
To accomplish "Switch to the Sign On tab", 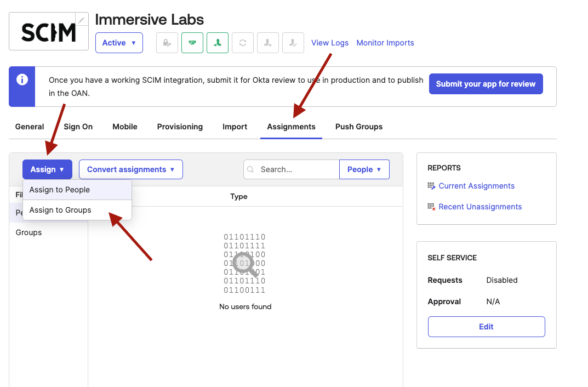I will 78,127.
